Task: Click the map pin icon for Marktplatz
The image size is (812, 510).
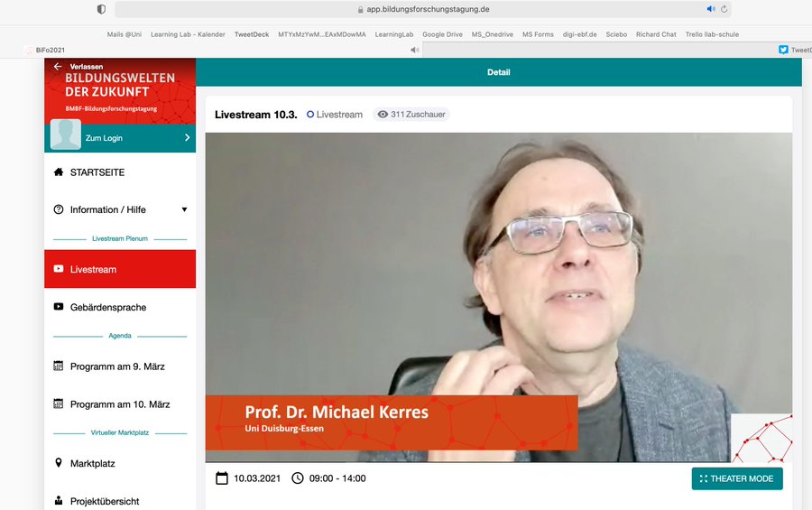Action: point(59,463)
